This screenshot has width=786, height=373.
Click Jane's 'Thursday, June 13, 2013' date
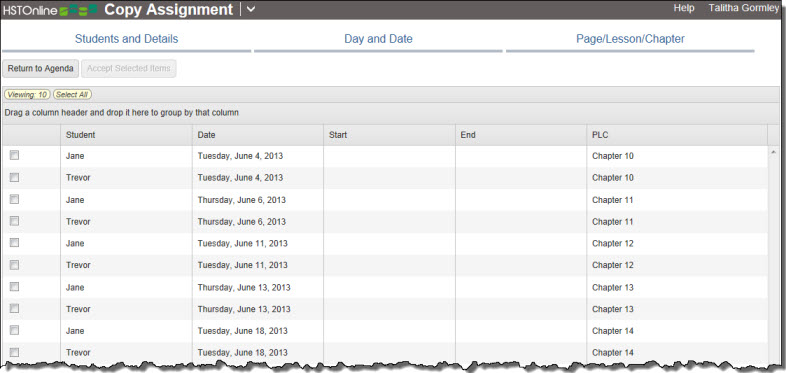(x=244, y=287)
